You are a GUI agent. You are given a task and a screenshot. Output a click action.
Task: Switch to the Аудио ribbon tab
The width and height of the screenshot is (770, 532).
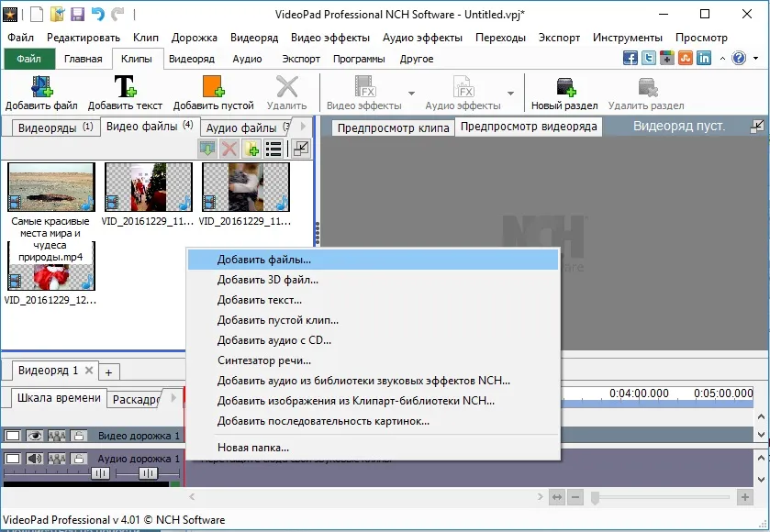click(x=247, y=59)
